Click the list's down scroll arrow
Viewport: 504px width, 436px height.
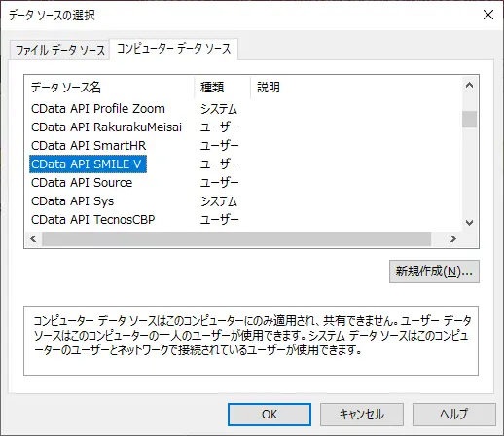click(469, 223)
